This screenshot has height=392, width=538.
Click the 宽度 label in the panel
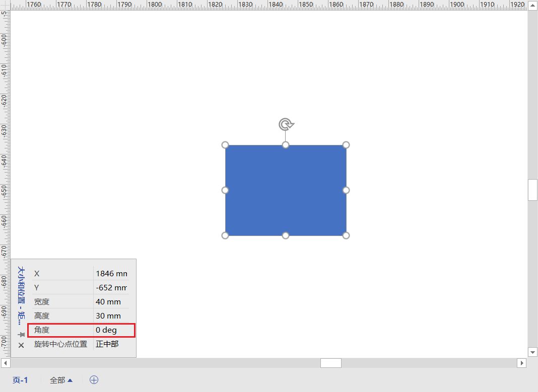[x=42, y=302]
